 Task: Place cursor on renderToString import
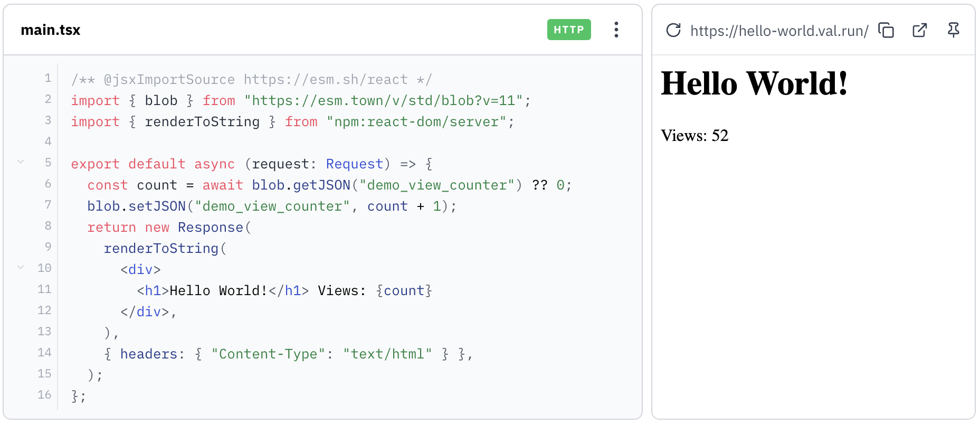click(202, 122)
